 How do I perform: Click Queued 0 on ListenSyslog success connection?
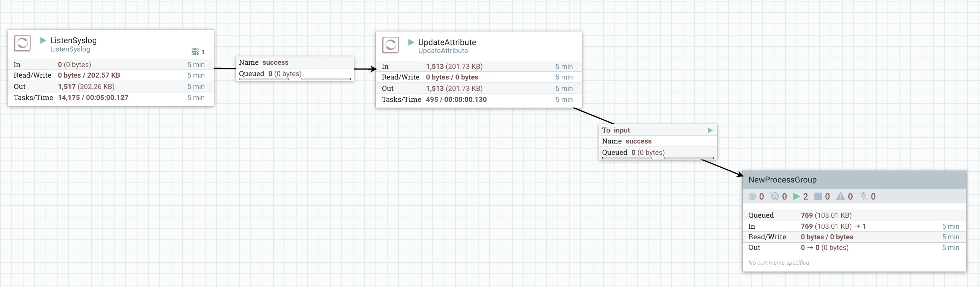270,74
